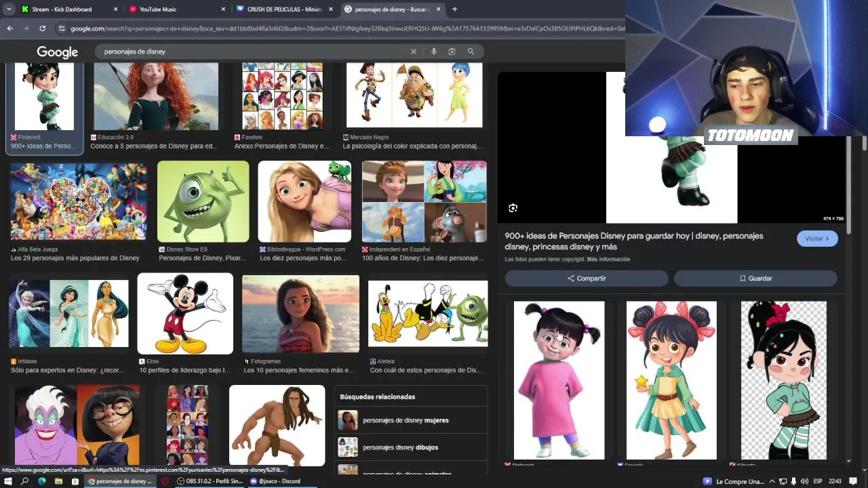Open the Más información link
This screenshot has height=488, width=868.
(608, 259)
